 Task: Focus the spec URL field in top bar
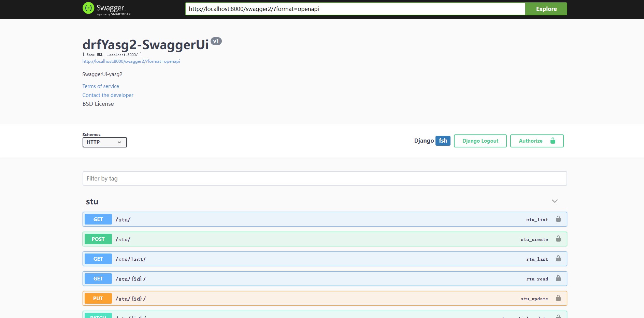coord(355,9)
